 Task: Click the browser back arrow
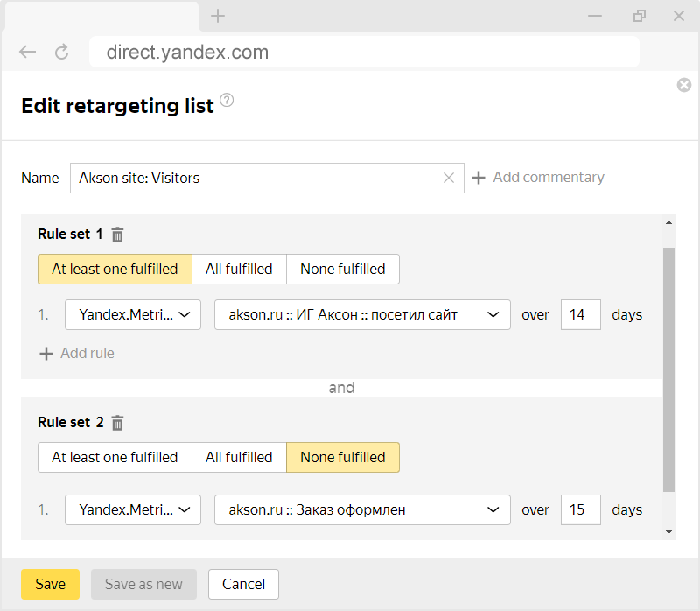click(28, 53)
